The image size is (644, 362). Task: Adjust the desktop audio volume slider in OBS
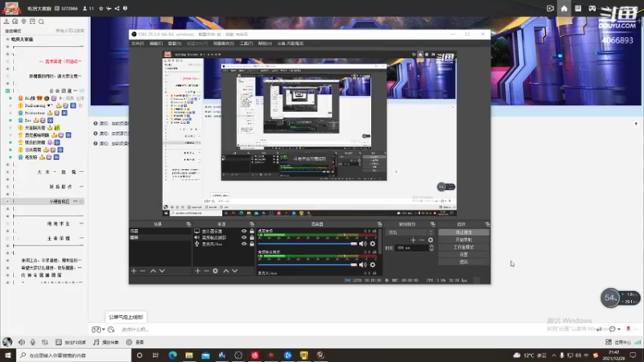point(308,244)
